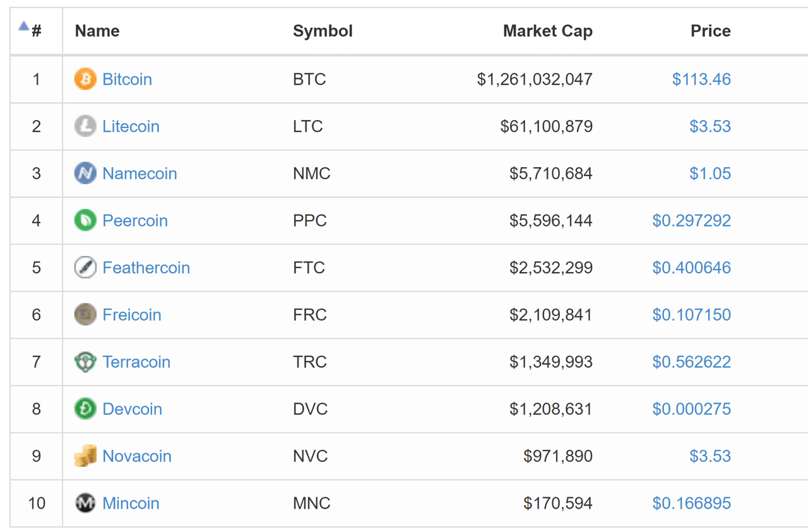Open the Bitcoin name link
Image resolution: width=808 pixels, height=532 pixels.
click(x=127, y=79)
